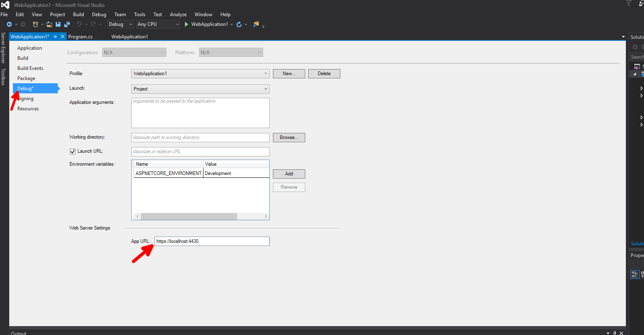Pin the Output panel with auto-hide icon
This screenshot has width=644, height=335.
[615, 333]
